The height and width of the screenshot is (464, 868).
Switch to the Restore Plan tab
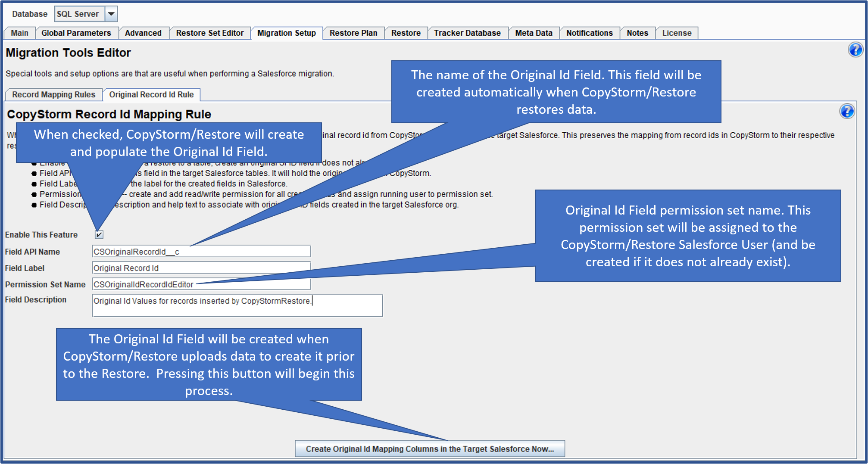coord(353,33)
